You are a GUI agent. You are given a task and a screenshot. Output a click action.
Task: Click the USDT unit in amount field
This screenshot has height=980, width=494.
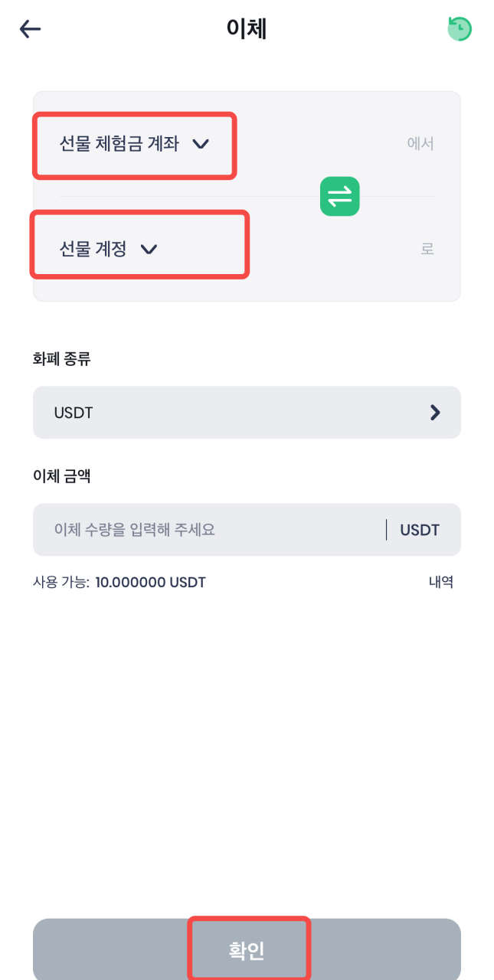(420, 529)
